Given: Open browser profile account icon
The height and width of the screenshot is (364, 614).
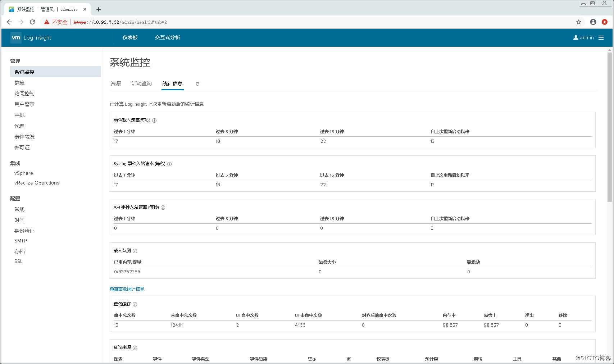Looking at the screenshot, I should click(x=593, y=22).
